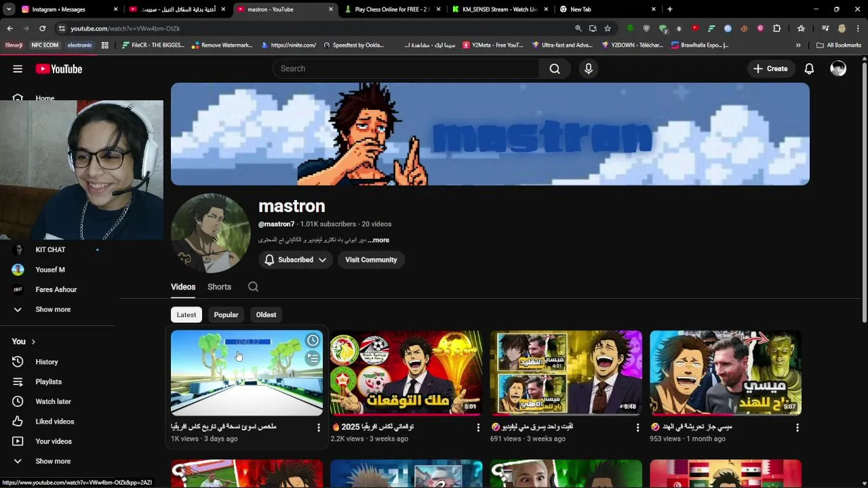
Task: Click the page vertical scrollbar
Action: click(x=864, y=193)
